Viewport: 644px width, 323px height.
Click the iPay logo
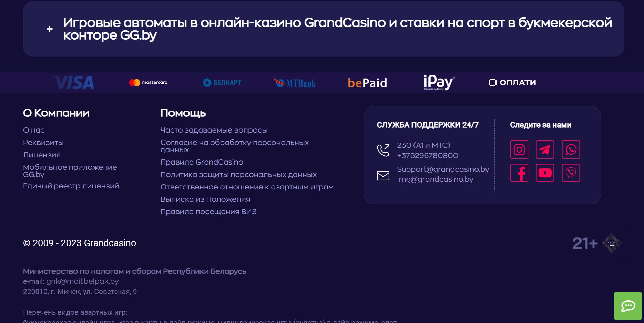click(x=439, y=83)
